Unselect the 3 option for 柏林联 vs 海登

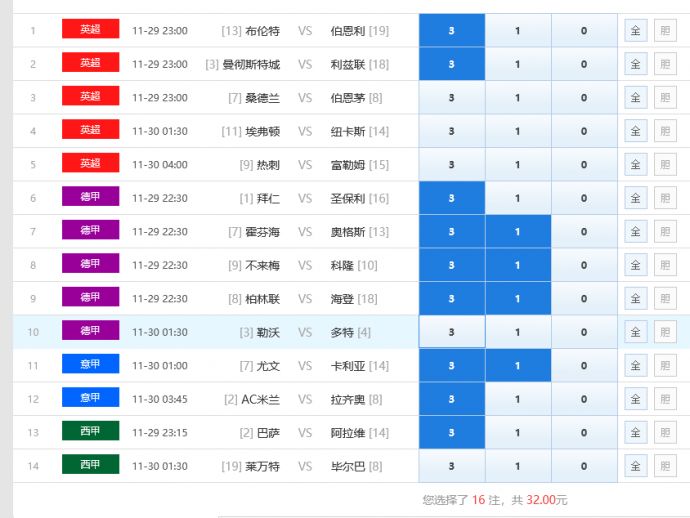coord(452,299)
